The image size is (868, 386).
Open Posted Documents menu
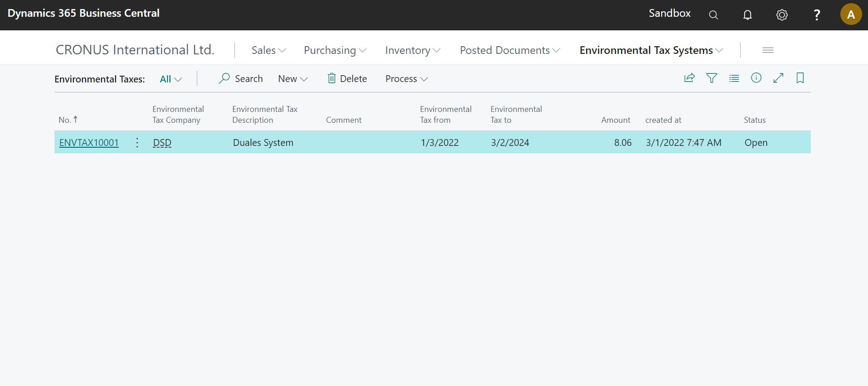(510, 50)
